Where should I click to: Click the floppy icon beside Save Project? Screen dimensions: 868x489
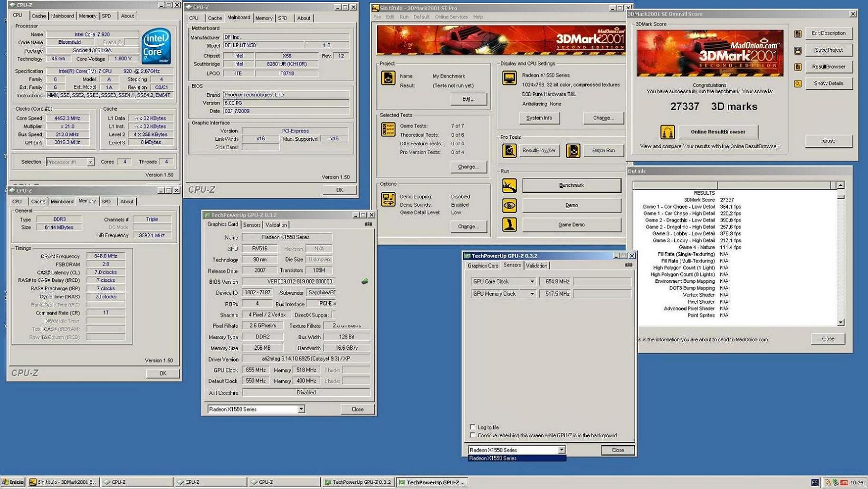click(x=798, y=50)
